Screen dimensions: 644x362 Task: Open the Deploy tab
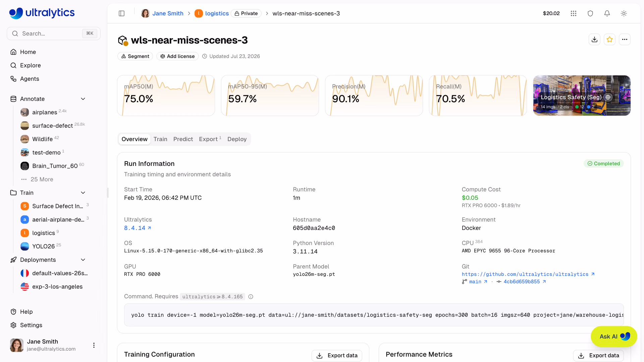237,139
